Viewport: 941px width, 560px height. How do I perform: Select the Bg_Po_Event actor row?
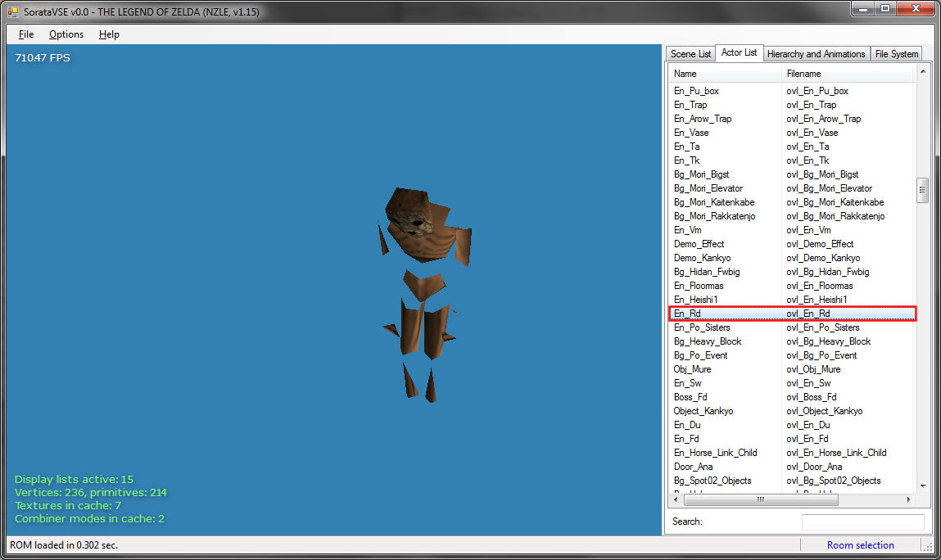(x=792, y=355)
